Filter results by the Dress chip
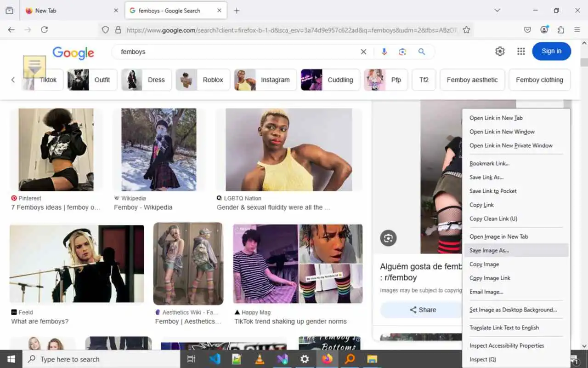The image size is (588, 368). 147,80
